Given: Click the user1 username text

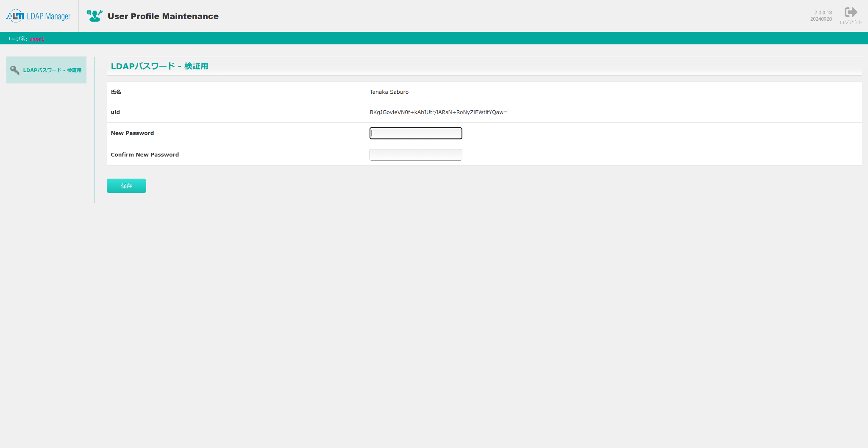Looking at the screenshot, I should coord(37,39).
